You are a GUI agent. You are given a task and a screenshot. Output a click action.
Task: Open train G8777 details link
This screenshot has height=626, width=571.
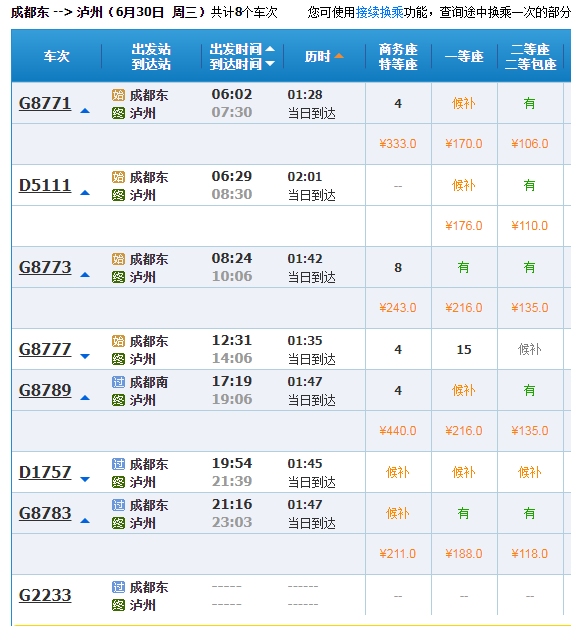[x=45, y=349]
